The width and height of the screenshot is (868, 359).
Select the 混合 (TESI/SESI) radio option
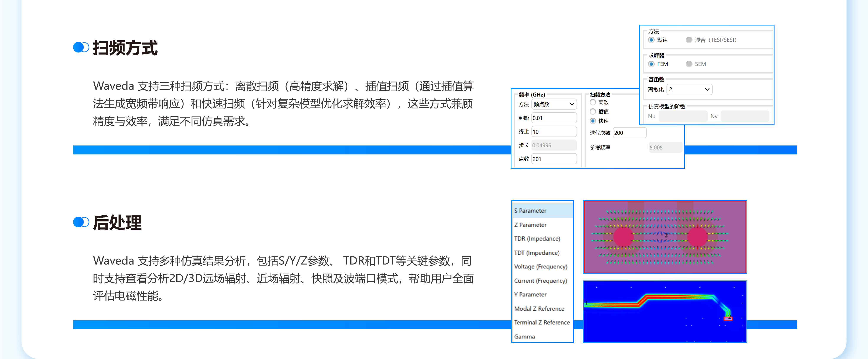[x=689, y=40]
